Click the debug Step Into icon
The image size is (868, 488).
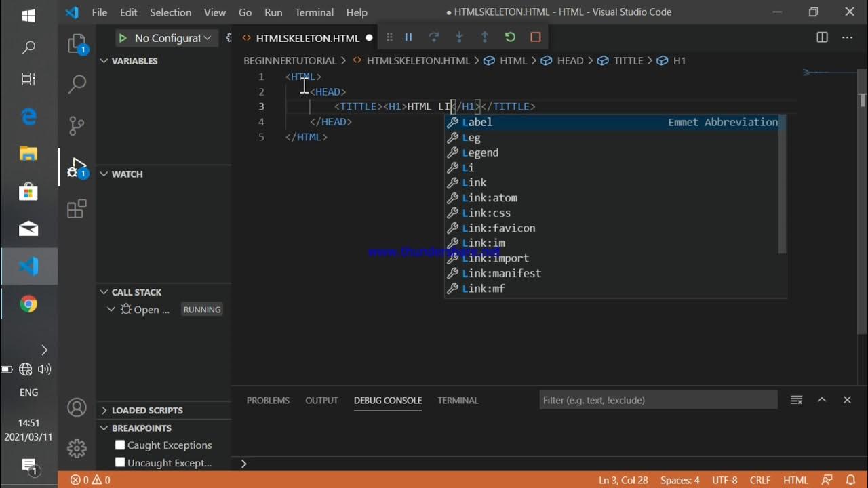(x=459, y=37)
